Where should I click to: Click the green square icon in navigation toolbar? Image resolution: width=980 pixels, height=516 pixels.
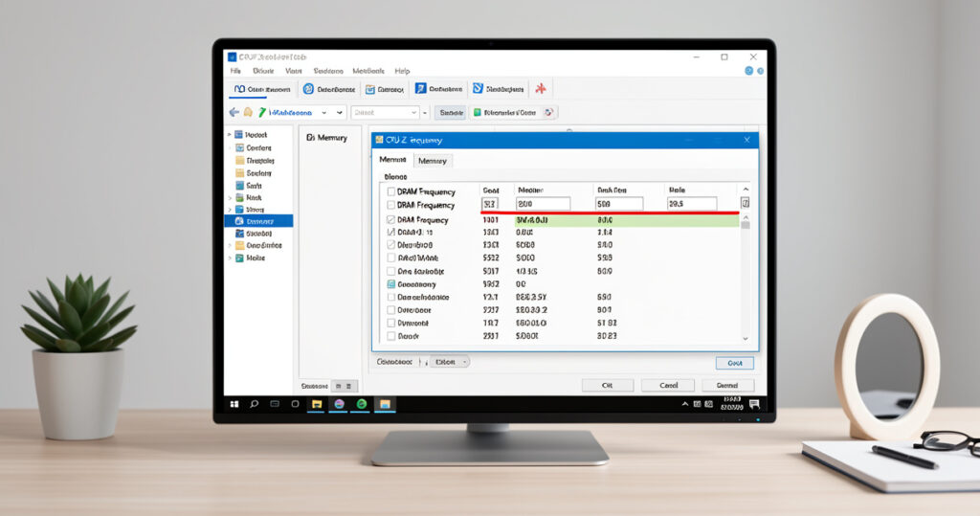click(x=478, y=113)
